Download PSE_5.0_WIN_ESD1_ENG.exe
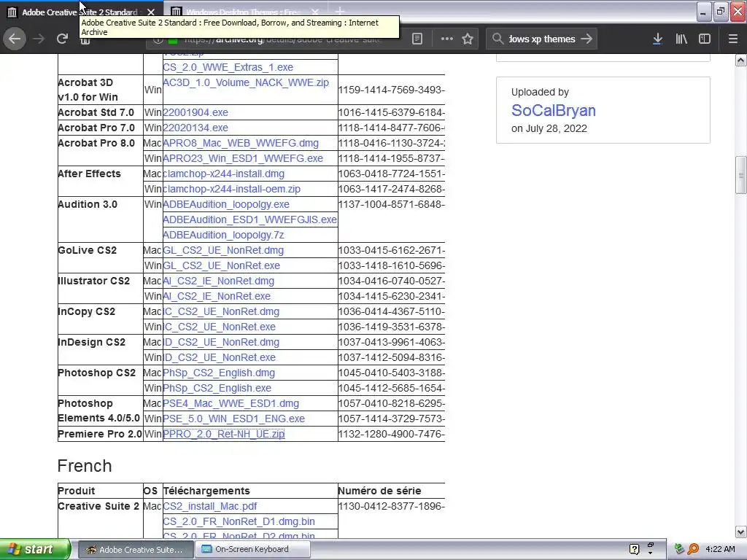This screenshot has height=560, width=747. (x=234, y=419)
